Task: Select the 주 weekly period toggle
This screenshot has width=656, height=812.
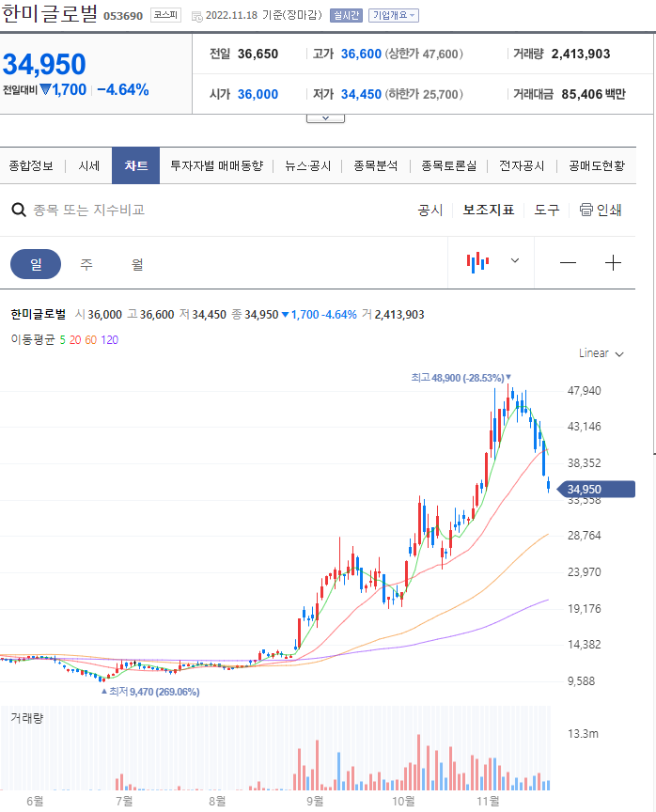Action: coord(86,264)
